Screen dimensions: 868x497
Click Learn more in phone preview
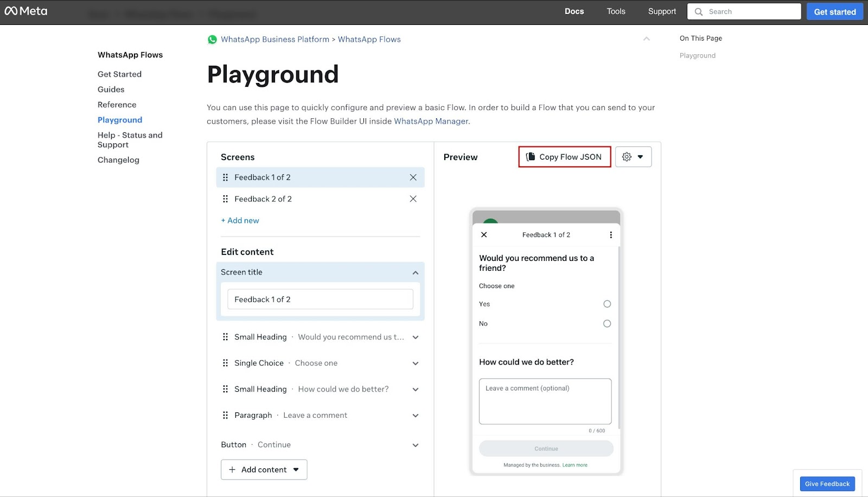point(575,465)
